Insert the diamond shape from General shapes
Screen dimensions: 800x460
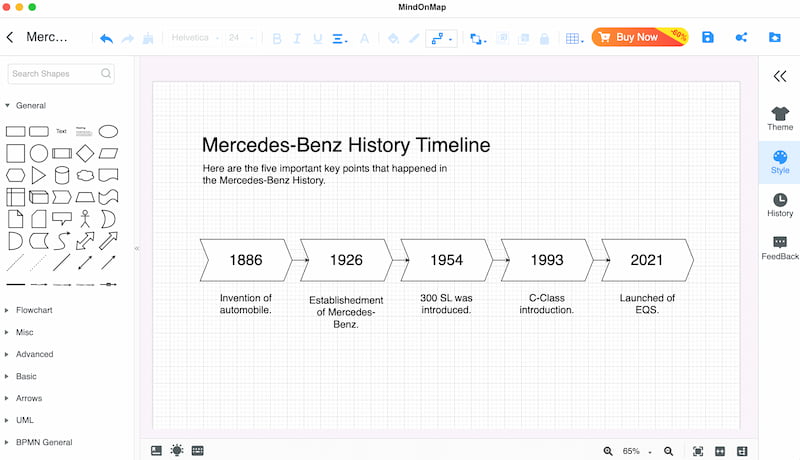[x=85, y=153]
